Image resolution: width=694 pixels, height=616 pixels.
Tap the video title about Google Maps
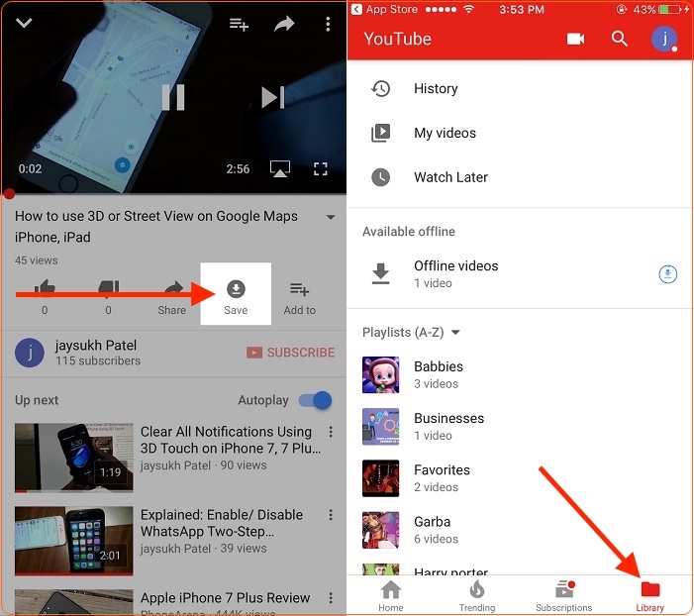tap(156, 226)
